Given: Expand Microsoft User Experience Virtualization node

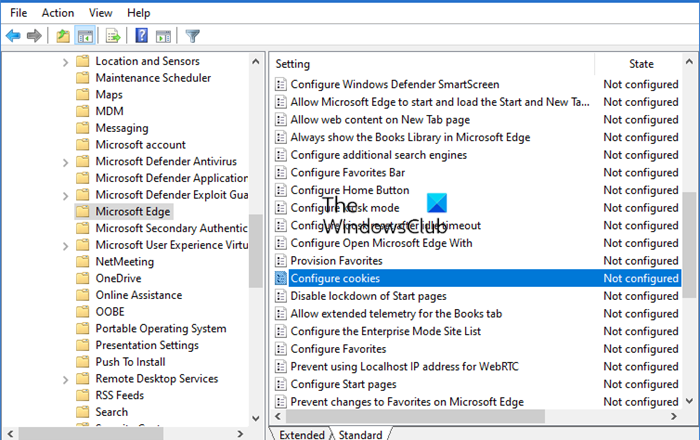Looking at the screenshot, I should coord(65,246).
